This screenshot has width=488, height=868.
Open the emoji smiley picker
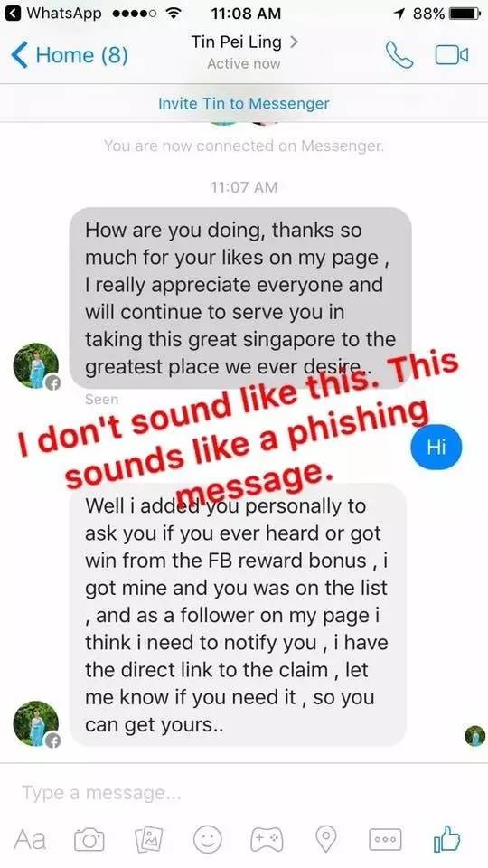(208, 839)
